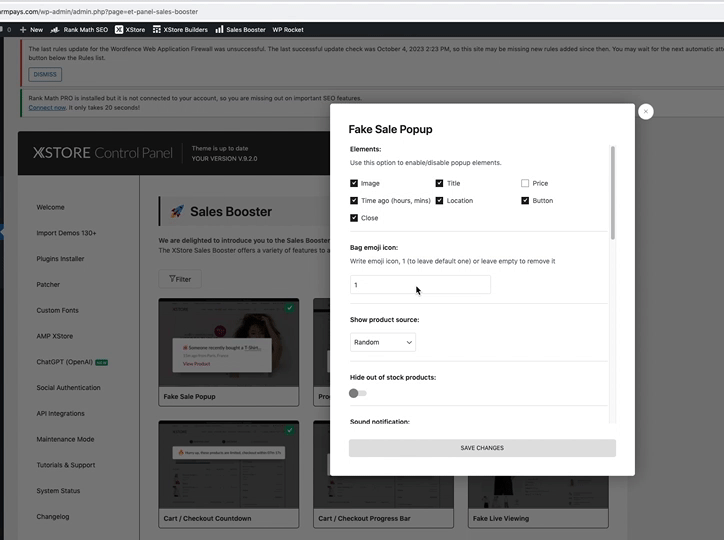Enable the Price element checkbox

pyautogui.click(x=525, y=183)
